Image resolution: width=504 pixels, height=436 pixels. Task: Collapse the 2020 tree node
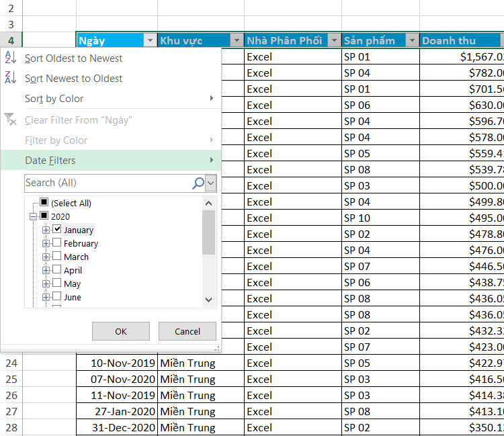tap(33, 216)
